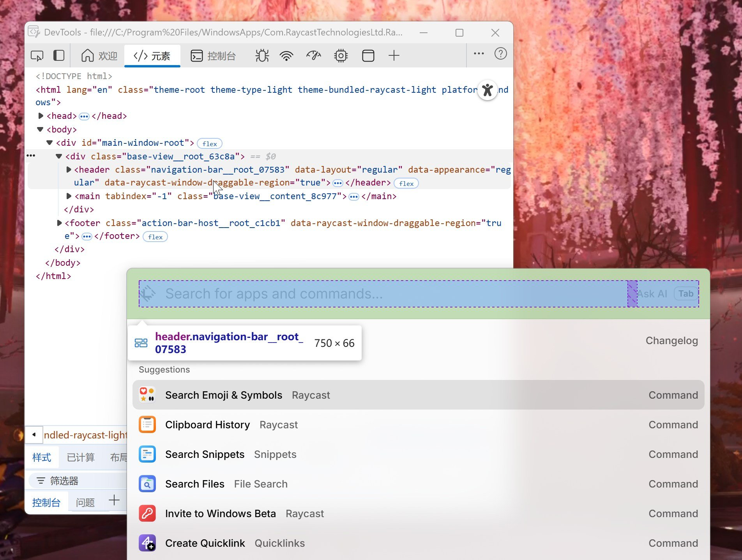Click the Tab key hint button
The height and width of the screenshot is (560, 742).
[x=686, y=293]
